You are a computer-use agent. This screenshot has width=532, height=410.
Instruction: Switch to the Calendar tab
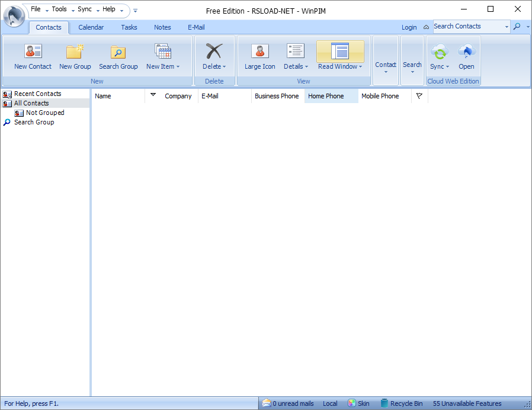(91, 27)
